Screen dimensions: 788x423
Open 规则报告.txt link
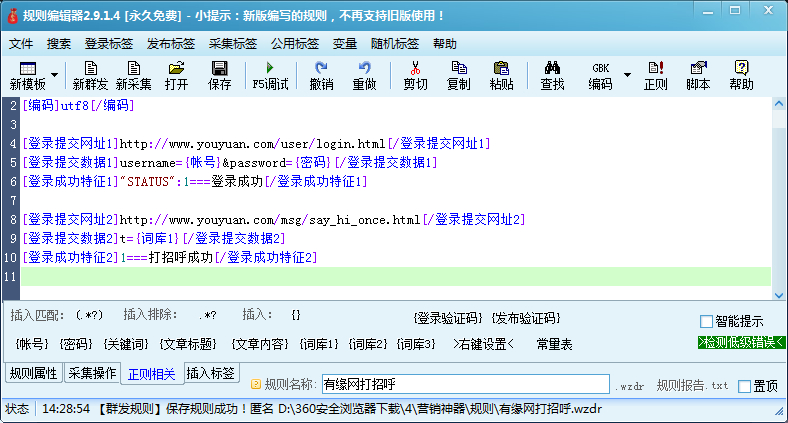(x=693, y=386)
